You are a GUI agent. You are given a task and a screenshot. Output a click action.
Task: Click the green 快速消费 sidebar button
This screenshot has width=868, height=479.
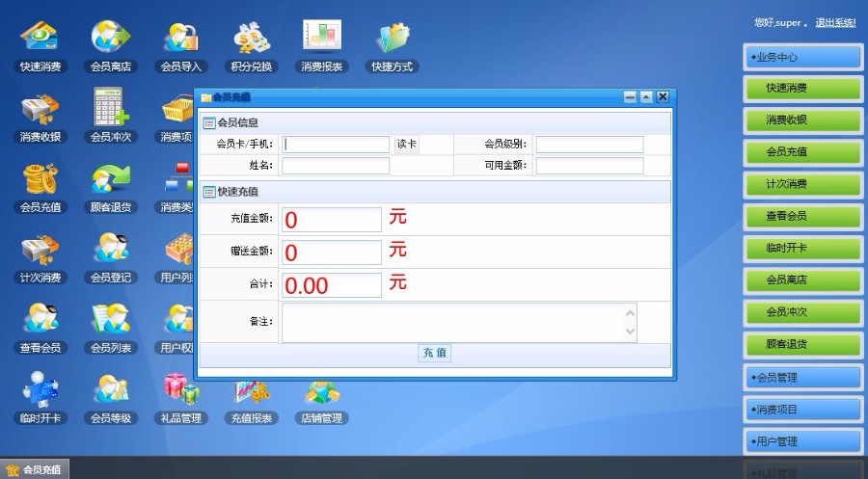pyautogui.click(x=802, y=89)
